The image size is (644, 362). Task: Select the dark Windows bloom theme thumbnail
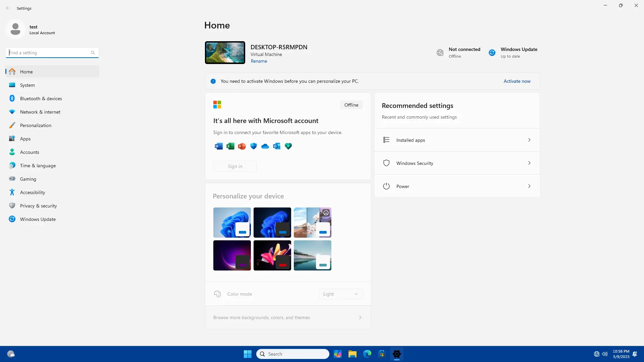point(272,223)
